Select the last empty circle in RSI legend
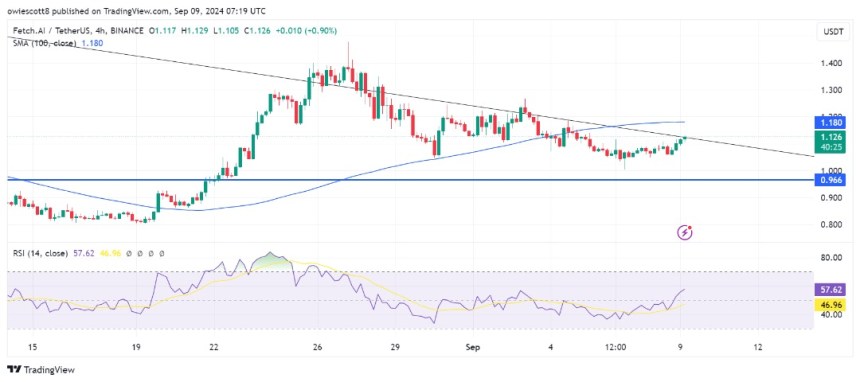Screen dimensions: 860x382 click(161, 254)
